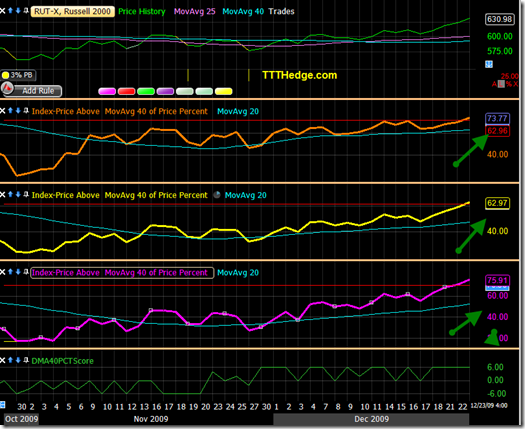Select the orange MovAvg 40 of Price Percent
This screenshot has width=525, height=429.
[156, 111]
